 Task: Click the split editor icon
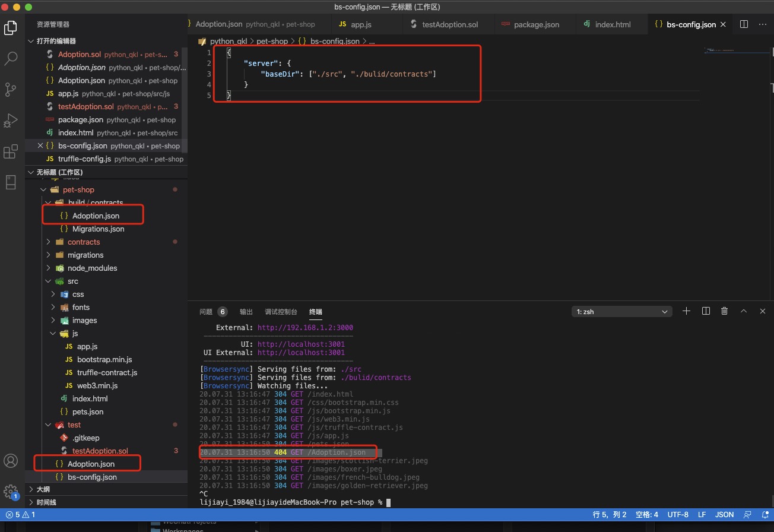[x=744, y=24]
